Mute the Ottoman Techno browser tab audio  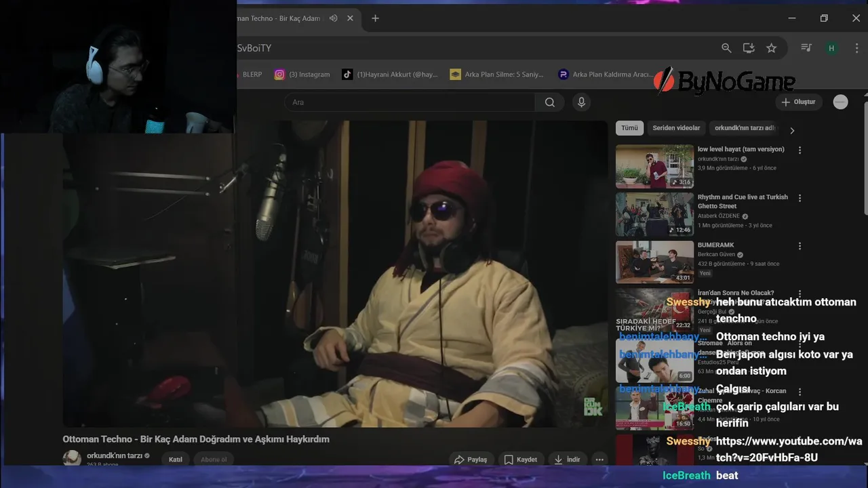coord(333,18)
